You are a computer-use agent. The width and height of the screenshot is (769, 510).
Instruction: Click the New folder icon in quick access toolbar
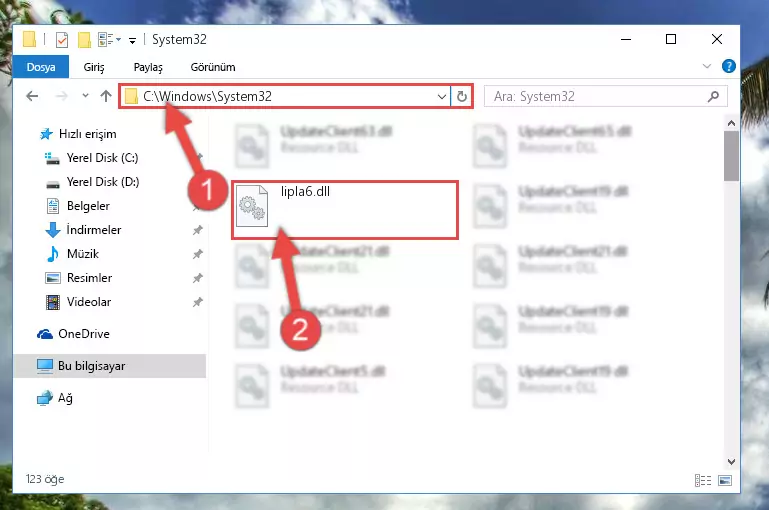pos(84,40)
